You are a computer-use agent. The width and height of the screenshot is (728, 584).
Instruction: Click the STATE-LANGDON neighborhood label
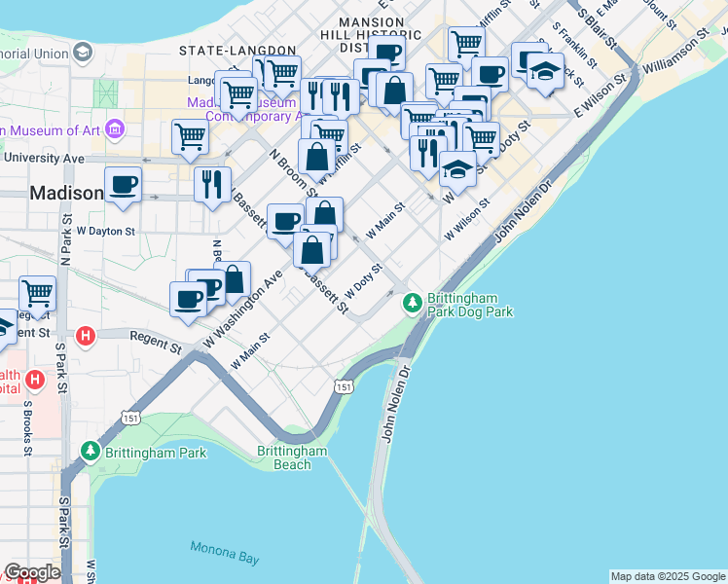237,51
